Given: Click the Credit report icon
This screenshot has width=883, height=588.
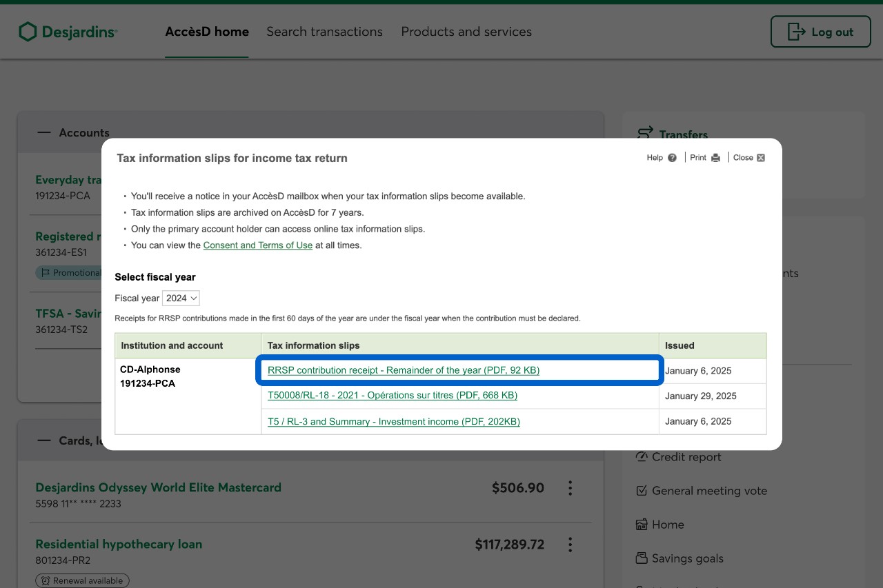Looking at the screenshot, I should (x=642, y=457).
